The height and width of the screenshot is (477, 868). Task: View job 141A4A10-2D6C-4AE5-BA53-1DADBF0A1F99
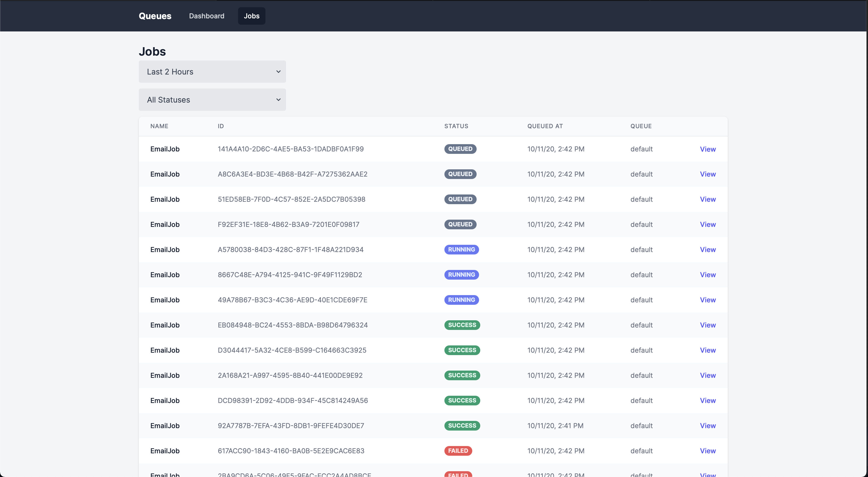tap(708, 149)
